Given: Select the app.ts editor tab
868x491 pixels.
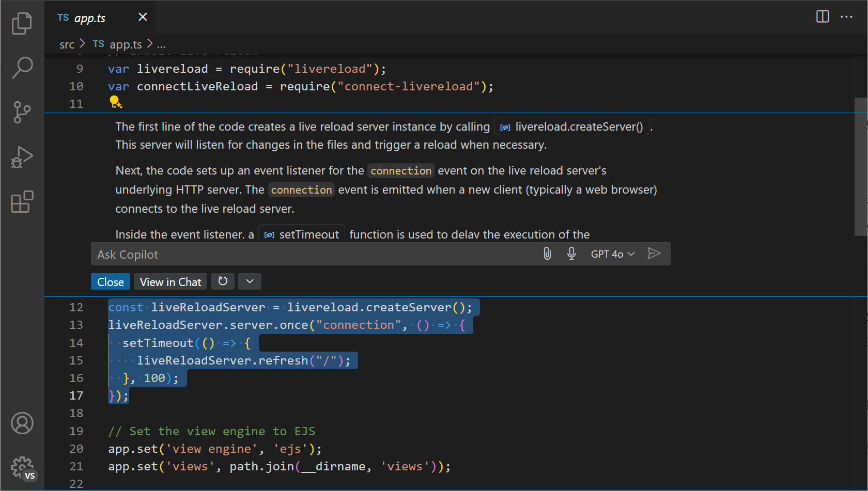Looking at the screenshot, I should point(89,18).
